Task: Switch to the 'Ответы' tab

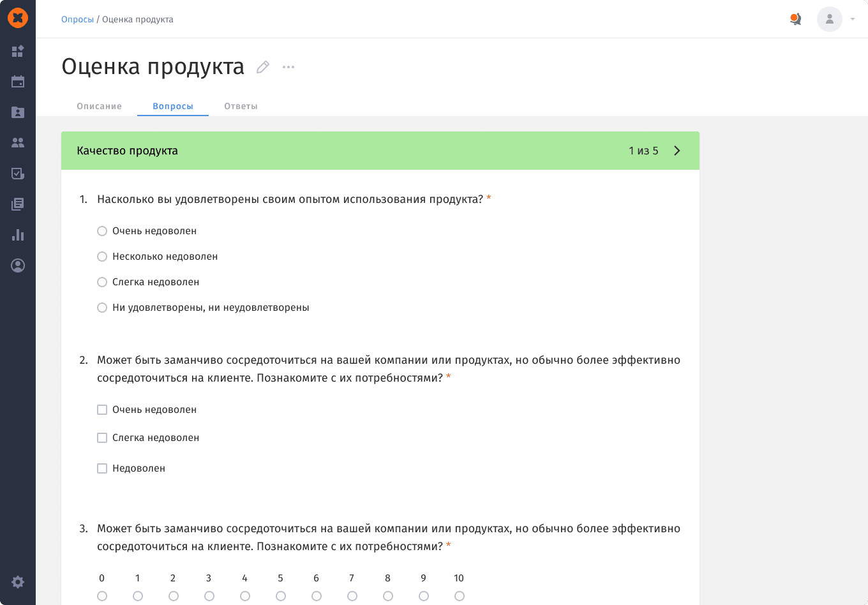Action: [241, 106]
